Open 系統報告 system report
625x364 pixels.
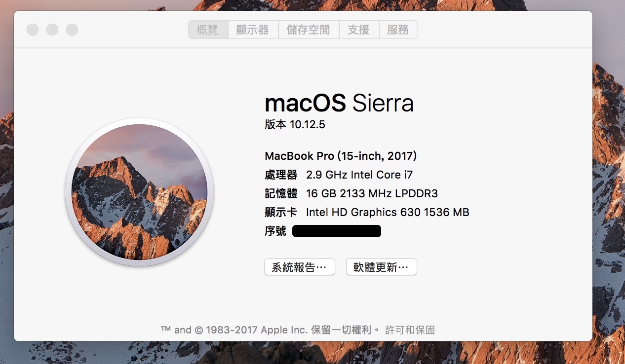(x=300, y=267)
